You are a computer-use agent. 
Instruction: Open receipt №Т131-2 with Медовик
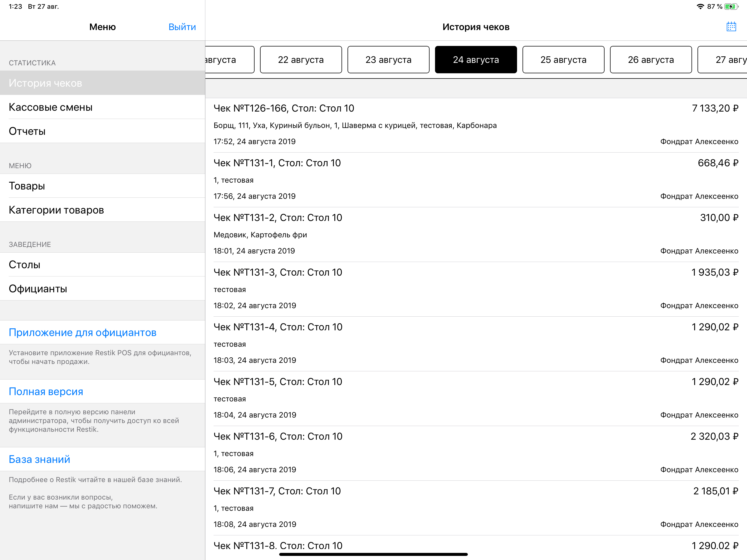475,234
